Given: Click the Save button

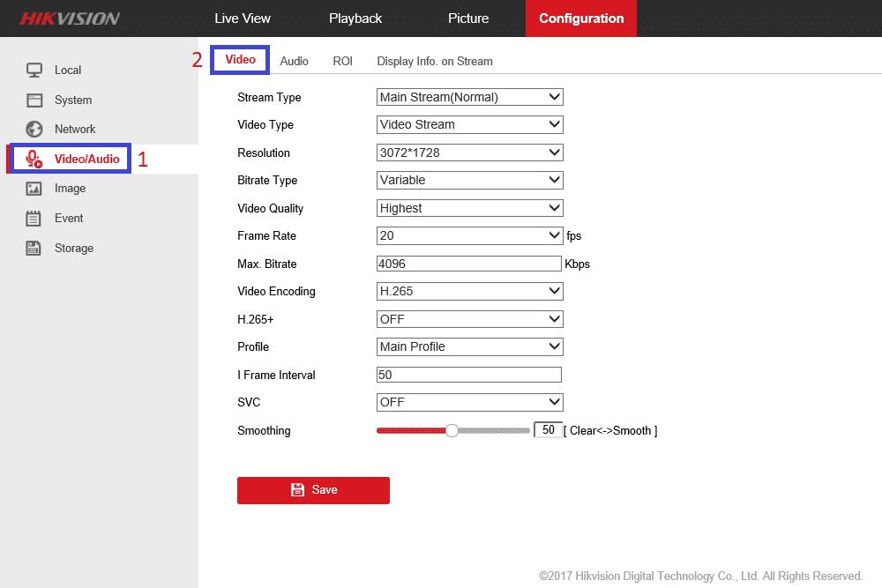Looking at the screenshot, I should (313, 490).
